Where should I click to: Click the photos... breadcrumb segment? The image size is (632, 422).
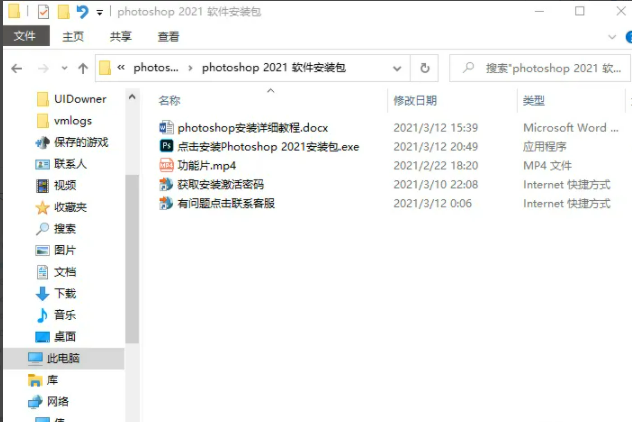click(156, 68)
